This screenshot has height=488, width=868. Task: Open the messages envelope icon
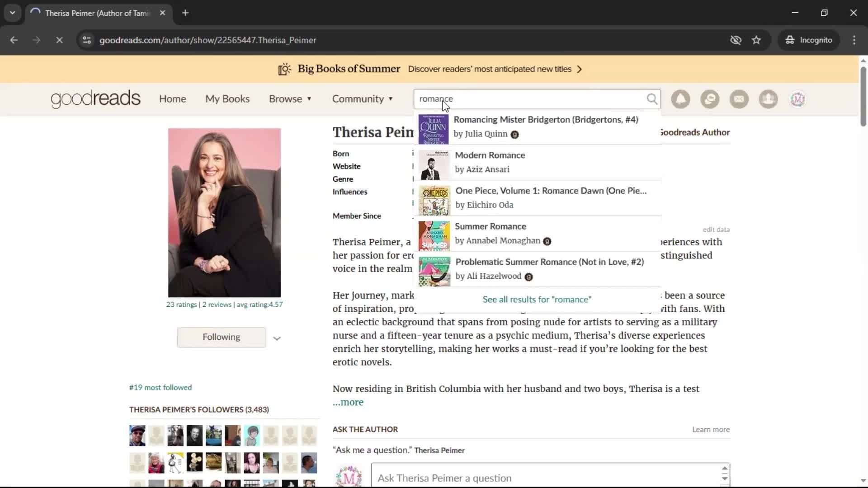click(x=739, y=99)
